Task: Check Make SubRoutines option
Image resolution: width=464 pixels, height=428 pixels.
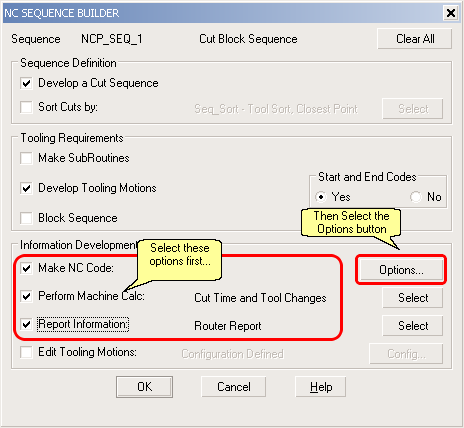Action: (26, 158)
